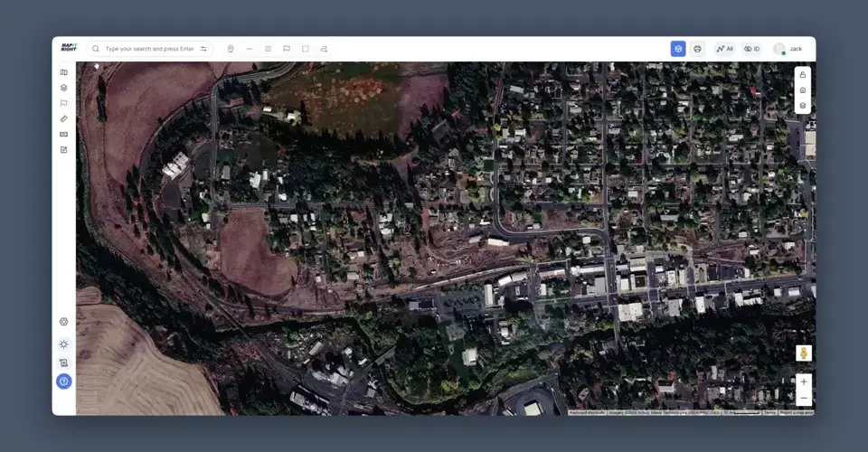This screenshot has height=452, width=868.
Task: Open the list lines tool
Action: (x=268, y=49)
